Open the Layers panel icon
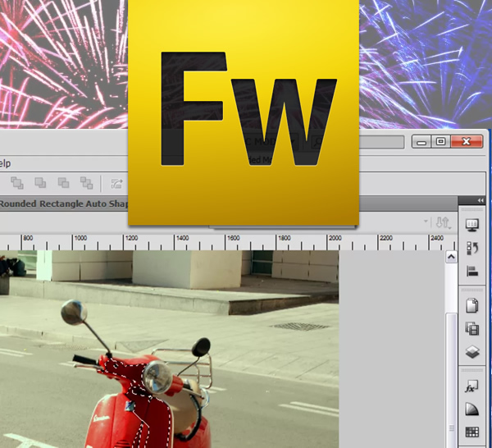The width and height of the screenshot is (492, 448). coord(472,352)
